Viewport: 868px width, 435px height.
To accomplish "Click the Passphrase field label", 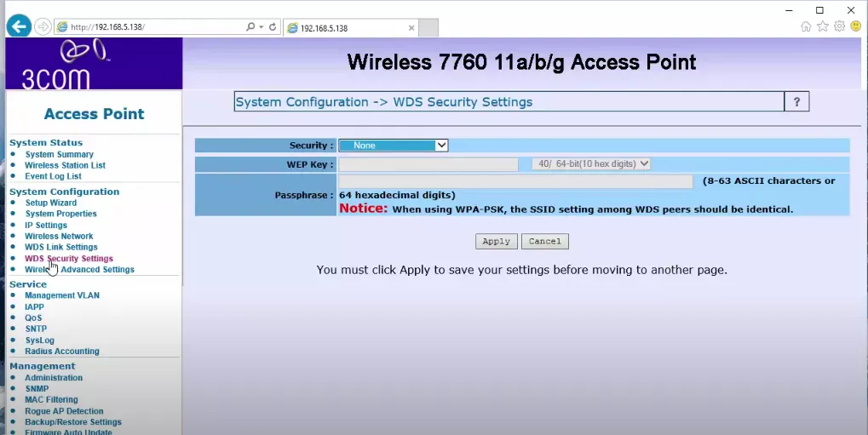I will click(x=304, y=195).
